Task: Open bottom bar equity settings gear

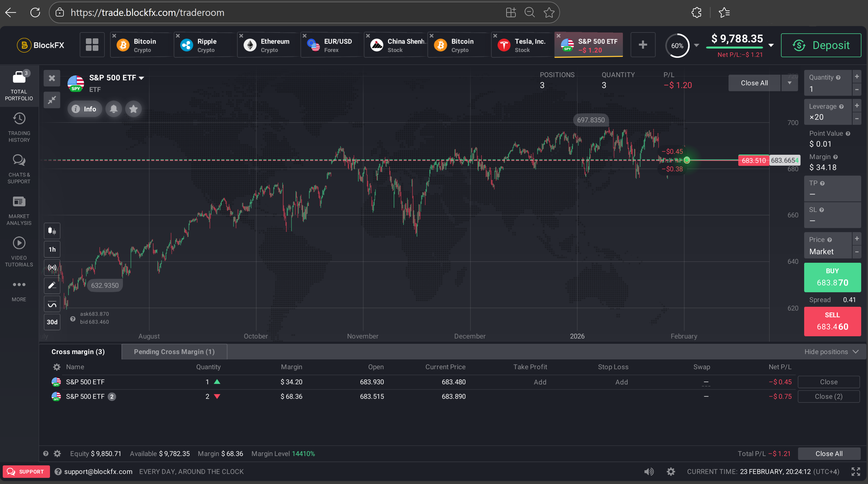Action: tap(57, 454)
